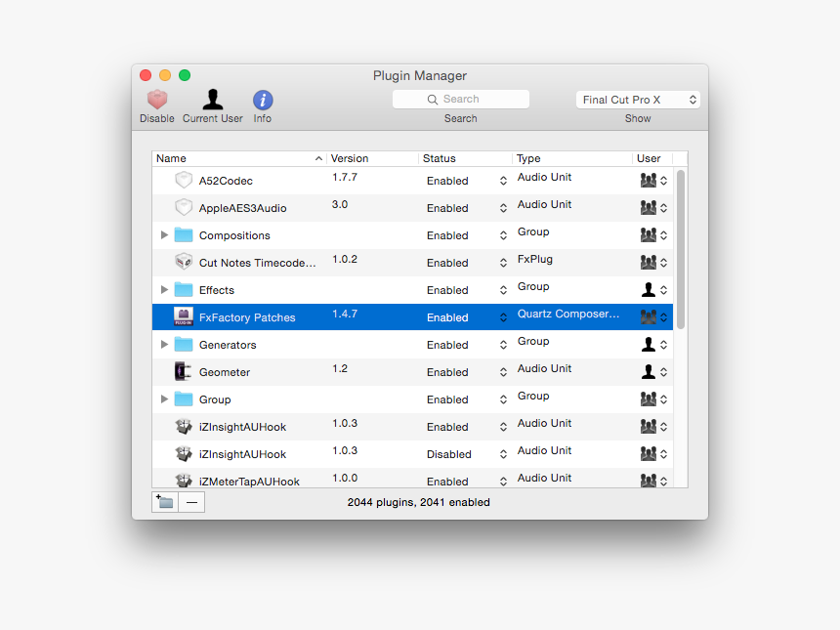Image resolution: width=840 pixels, height=630 pixels.
Task: Change the User setting for Effects row
Action: [x=656, y=289]
